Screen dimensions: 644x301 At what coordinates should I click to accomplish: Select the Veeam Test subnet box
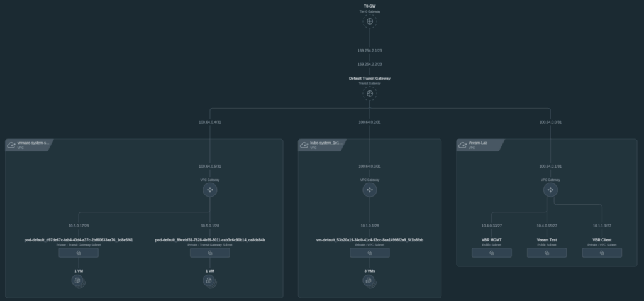tap(547, 253)
